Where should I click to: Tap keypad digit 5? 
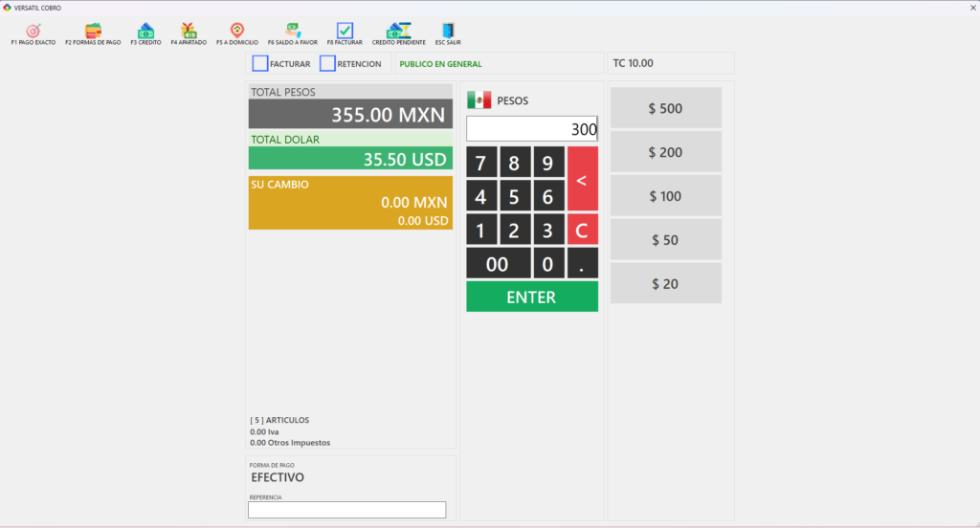pyautogui.click(x=515, y=196)
